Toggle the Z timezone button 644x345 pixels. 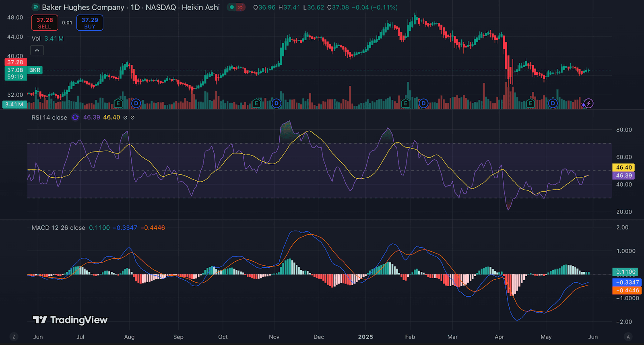click(14, 337)
